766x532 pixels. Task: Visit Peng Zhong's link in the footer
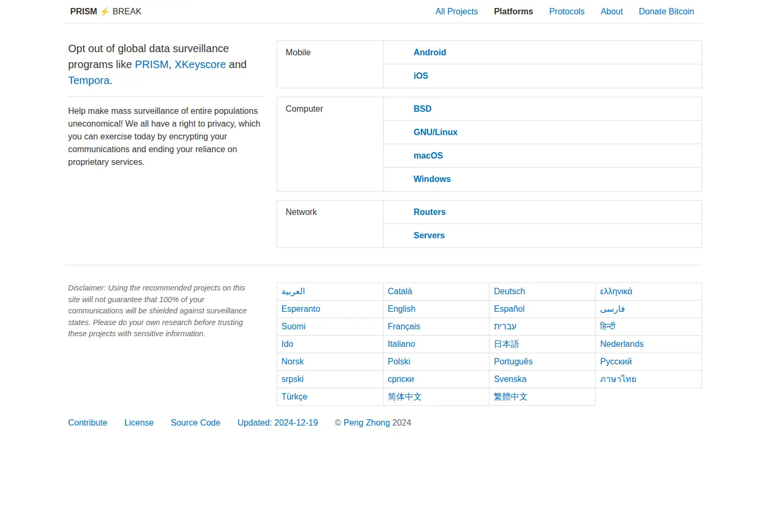[367, 423]
